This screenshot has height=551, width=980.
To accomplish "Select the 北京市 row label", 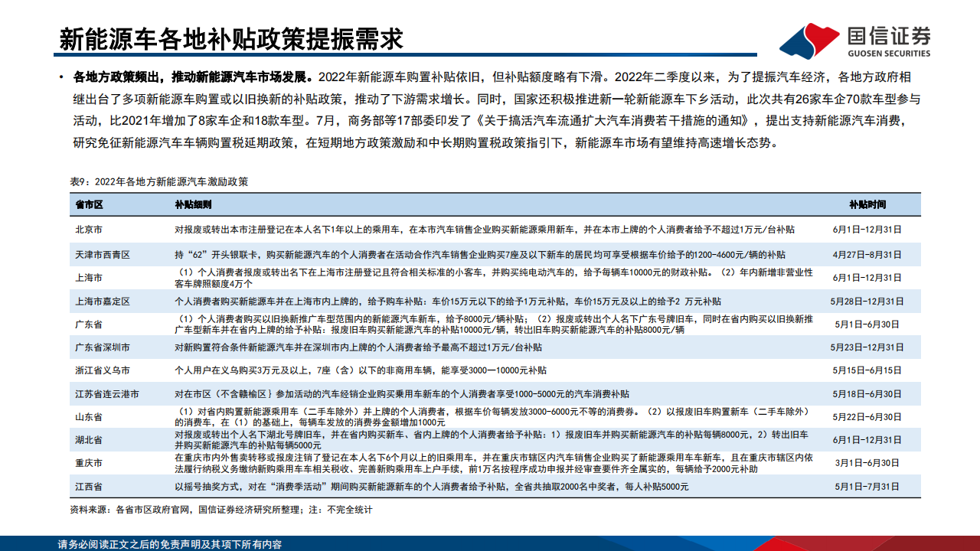I will (x=90, y=229).
